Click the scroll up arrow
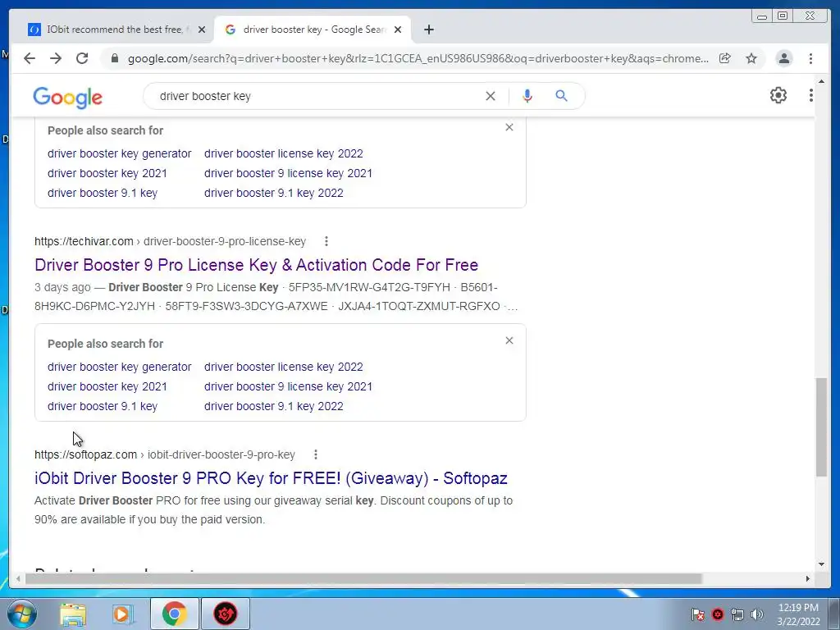Screen dimensions: 840x630 pyautogui.click(x=821, y=81)
